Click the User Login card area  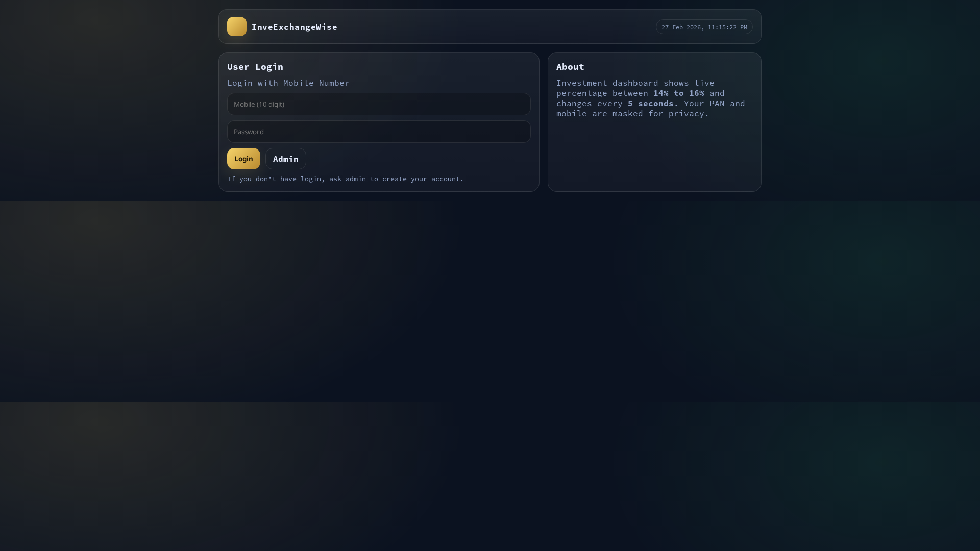pyautogui.click(x=378, y=121)
